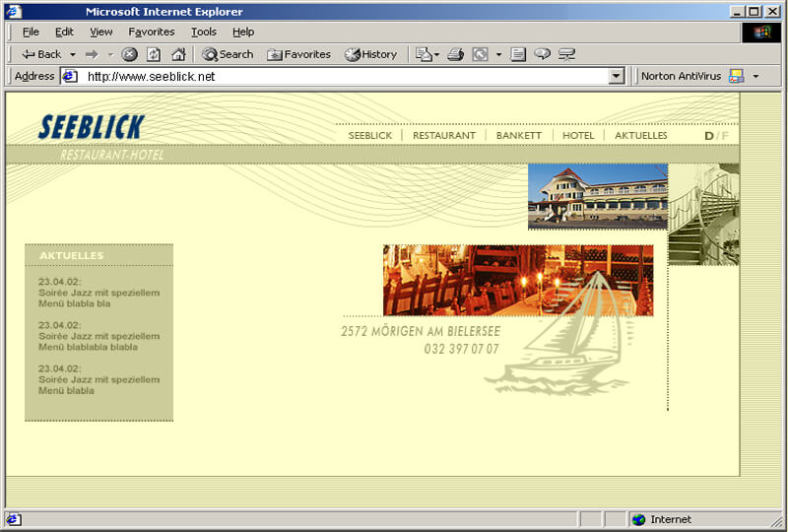This screenshot has width=788, height=532.
Task: Switch language to French with F
Action: pyautogui.click(x=725, y=136)
